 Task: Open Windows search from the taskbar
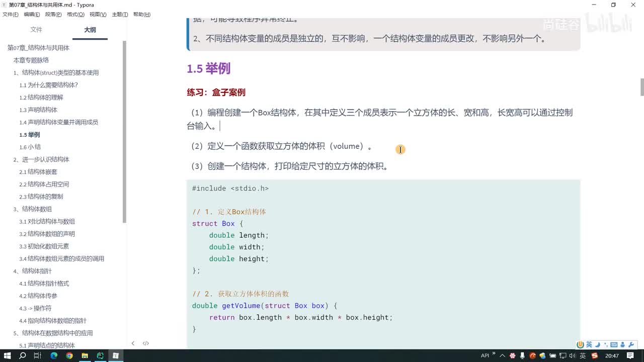[x=23, y=355]
